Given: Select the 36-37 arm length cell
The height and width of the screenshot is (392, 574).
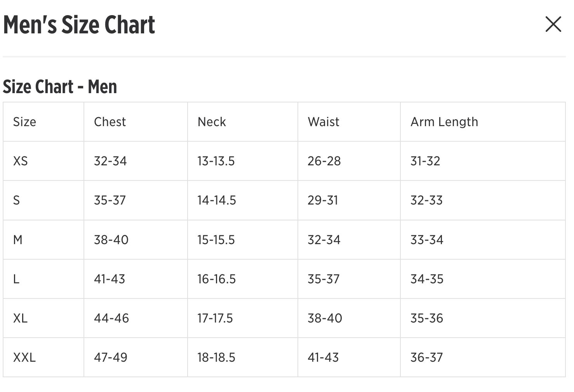Looking at the screenshot, I should (426, 357).
